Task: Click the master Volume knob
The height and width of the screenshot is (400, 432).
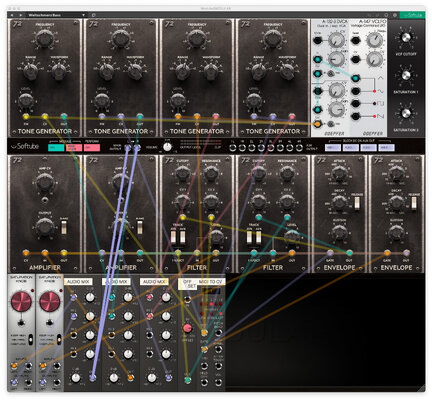Action: 167,147
